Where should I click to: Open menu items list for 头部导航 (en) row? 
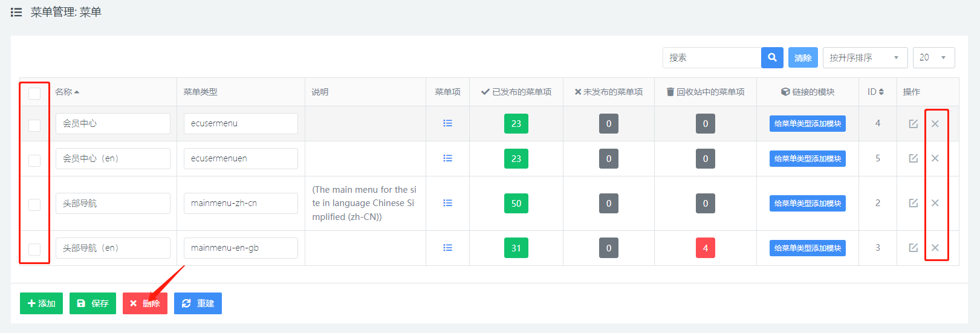(447, 248)
